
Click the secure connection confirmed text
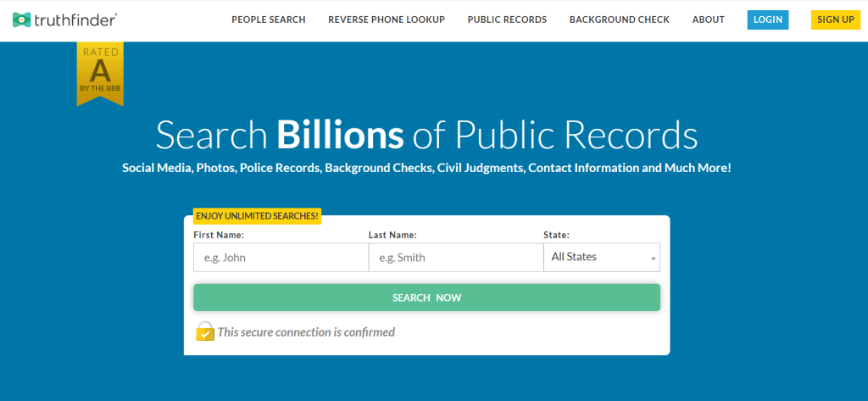point(306,332)
